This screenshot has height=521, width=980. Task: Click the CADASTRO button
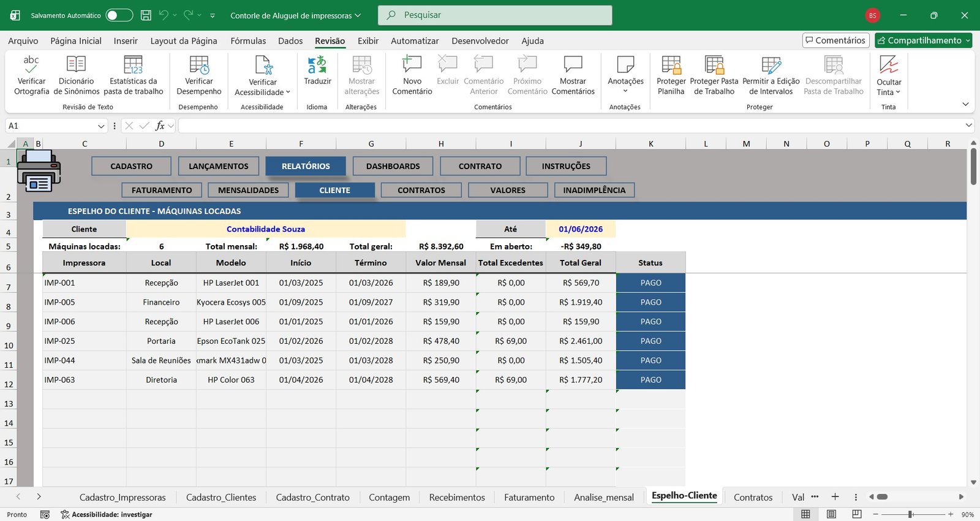pos(131,166)
